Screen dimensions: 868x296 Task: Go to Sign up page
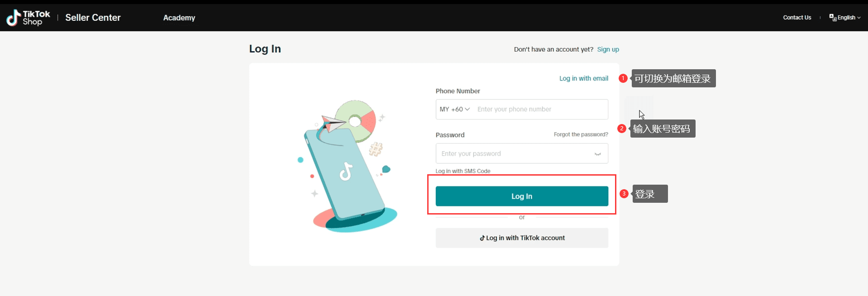pyautogui.click(x=608, y=49)
